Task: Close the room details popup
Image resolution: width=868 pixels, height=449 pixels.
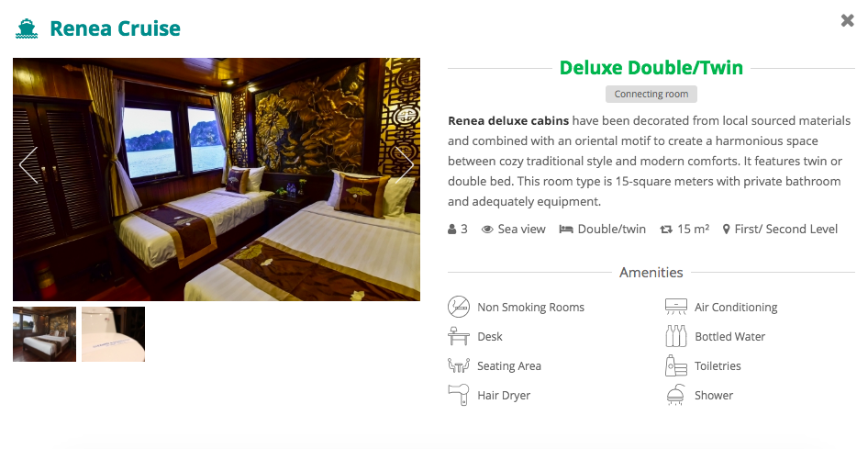Action: [x=848, y=20]
